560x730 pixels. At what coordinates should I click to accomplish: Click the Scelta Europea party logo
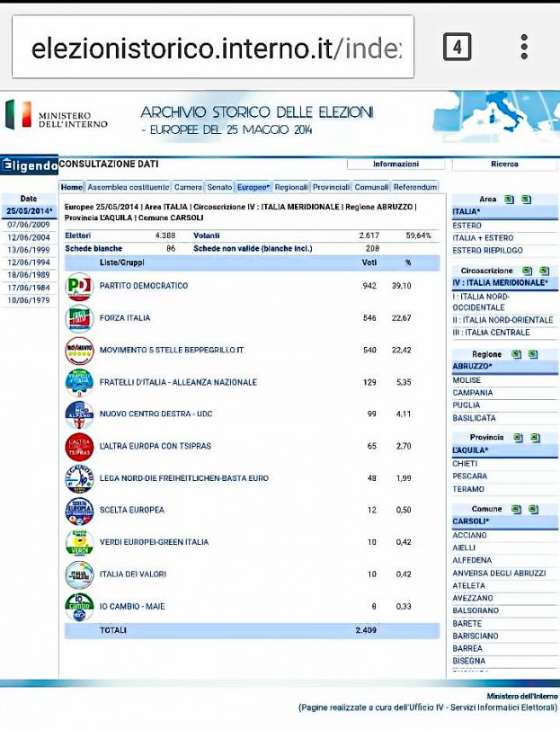tap(79, 511)
